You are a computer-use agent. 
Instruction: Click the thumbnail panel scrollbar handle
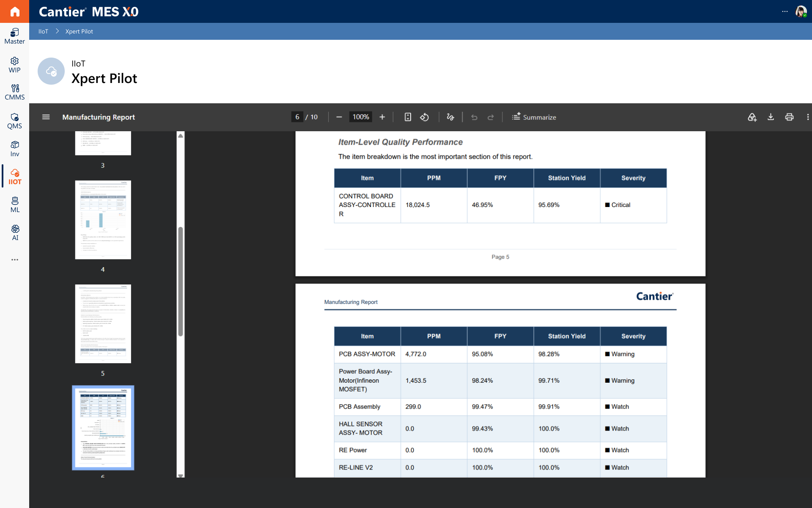(x=181, y=282)
